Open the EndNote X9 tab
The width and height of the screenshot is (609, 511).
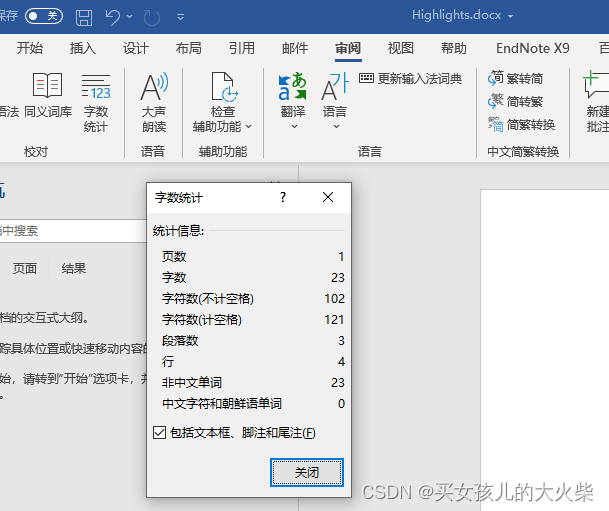point(533,48)
